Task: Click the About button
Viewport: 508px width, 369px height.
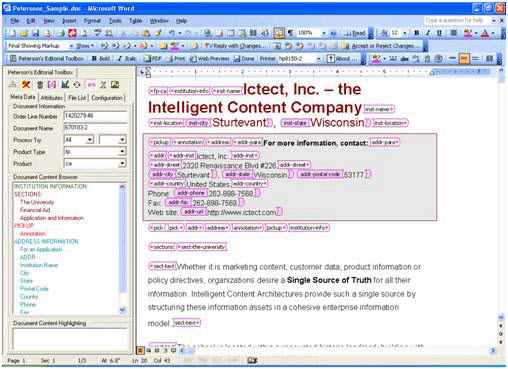Action: click(342, 59)
